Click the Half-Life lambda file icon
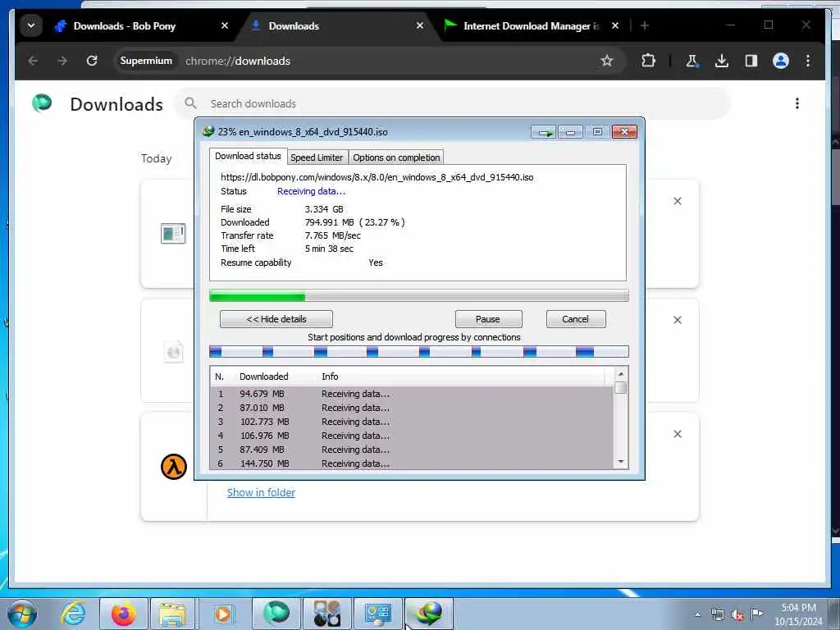Image resolution: width=840 pixels, height=630 pixels. [174, 467]
